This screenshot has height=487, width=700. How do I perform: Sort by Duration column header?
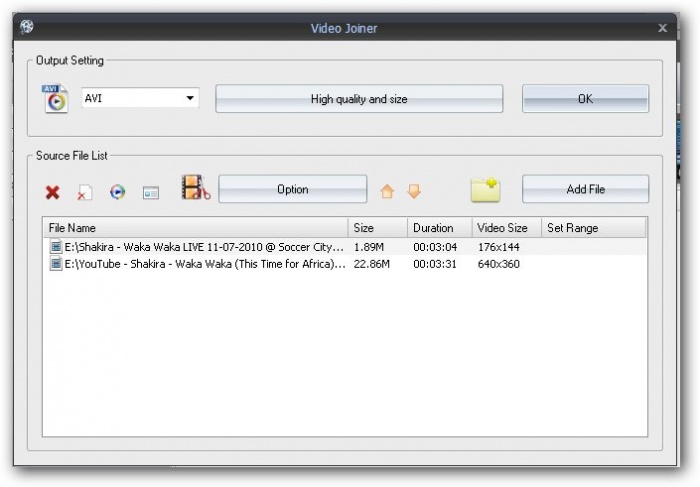440,228
